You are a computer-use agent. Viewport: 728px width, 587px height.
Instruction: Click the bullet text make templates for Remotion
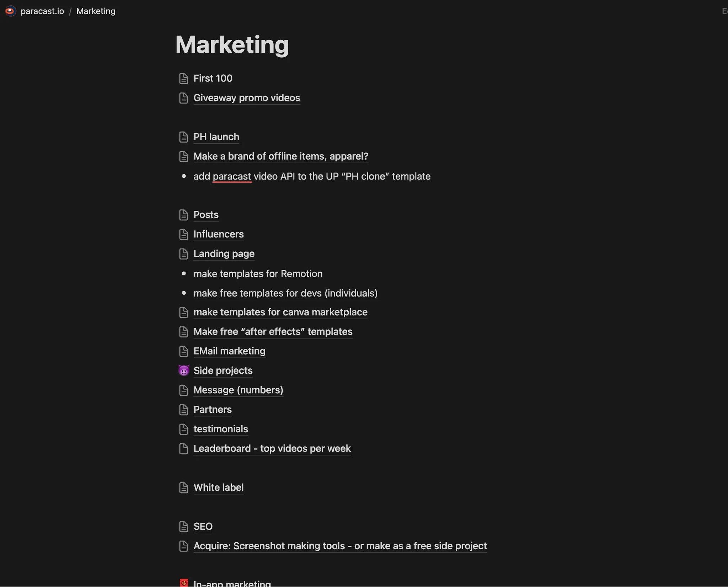tap(258, 274)
